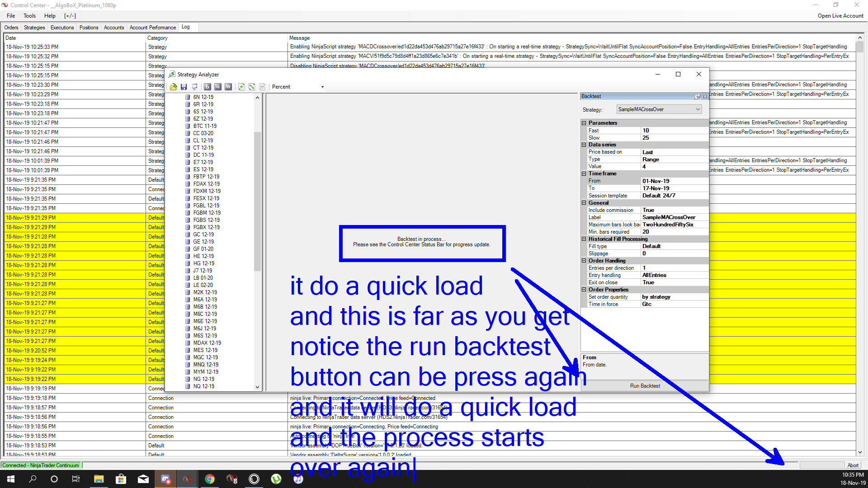Click the optimize 'o' toolbar icon
Screen dimensions: 868x488
(218, 87)
